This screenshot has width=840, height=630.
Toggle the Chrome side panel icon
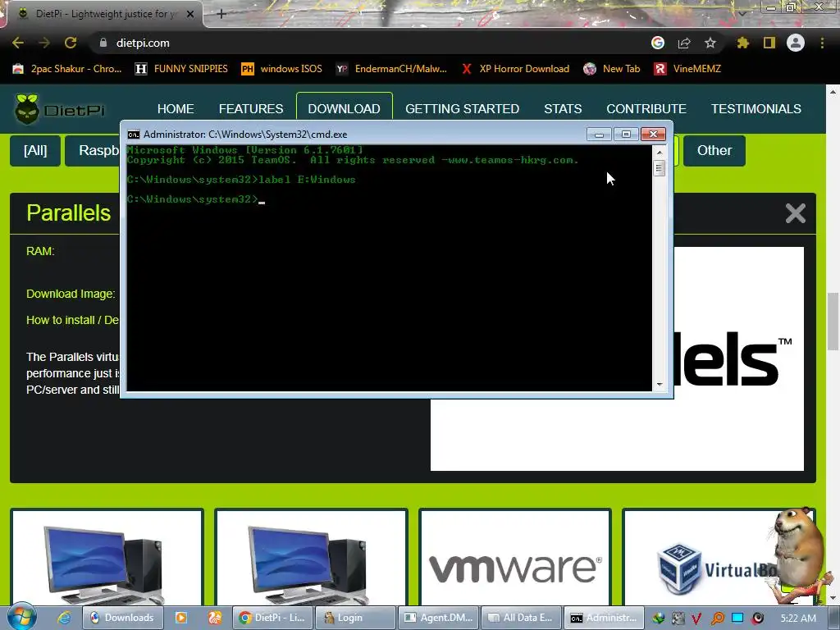[769, 43]
